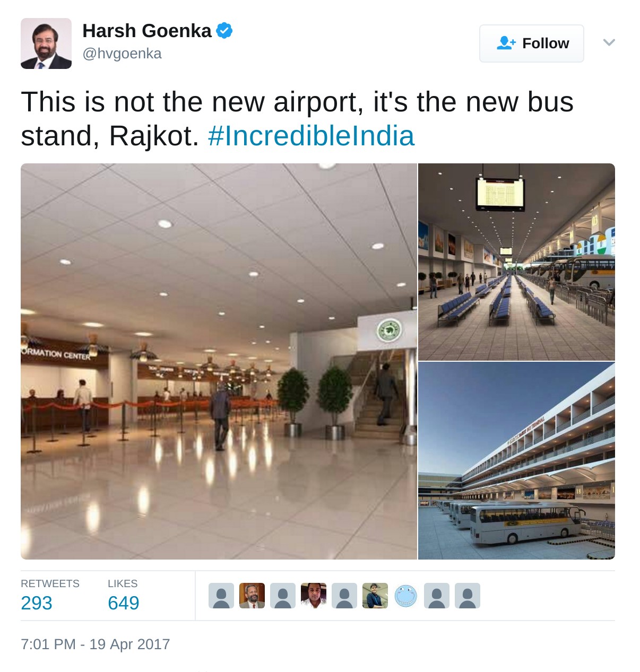The image size is (640, 672).
Task: Open the bearded man's liker avatar
Action: [252, 596]
